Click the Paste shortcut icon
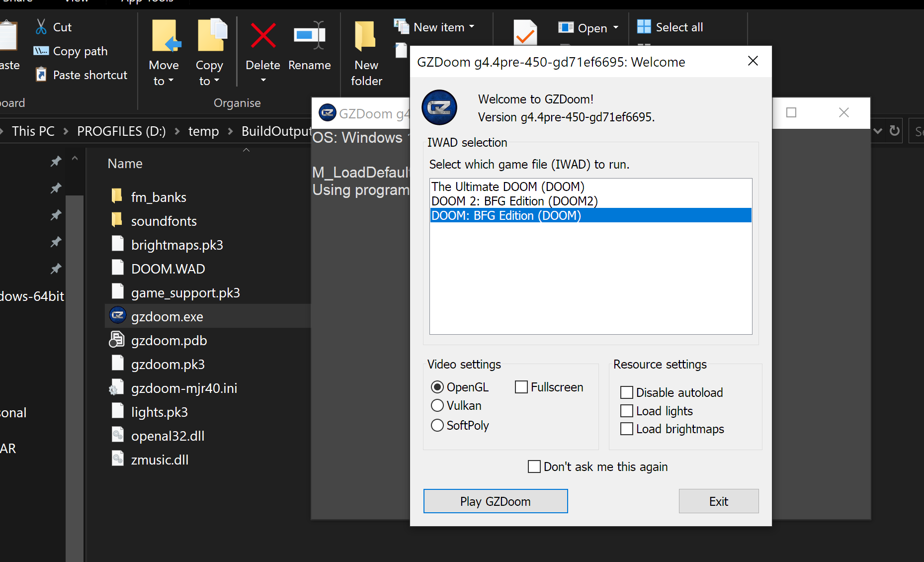 (x=41, y=75)
